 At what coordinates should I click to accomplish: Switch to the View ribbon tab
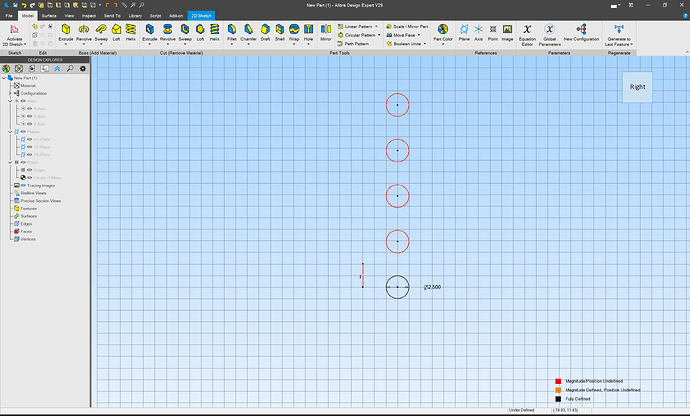(x=69, y=15)
